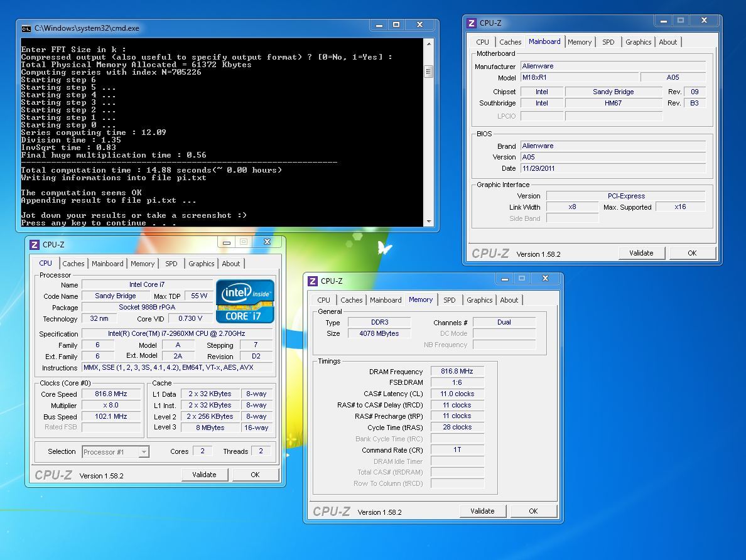746x560 pixels.
Task: Click OK in the Mainboard window
Action: tap(692, 253)
